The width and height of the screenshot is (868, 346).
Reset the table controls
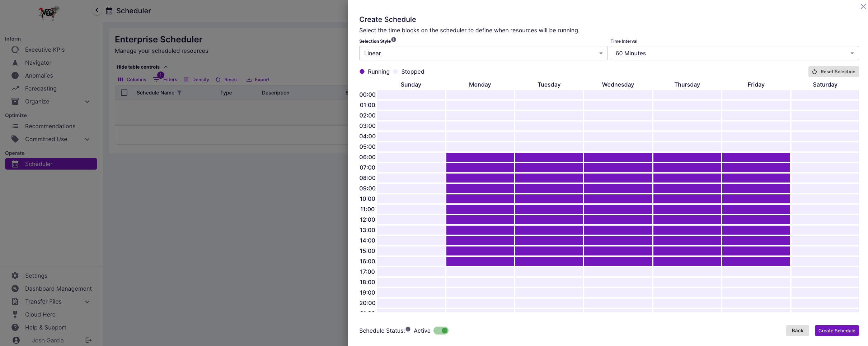[226, 79]
